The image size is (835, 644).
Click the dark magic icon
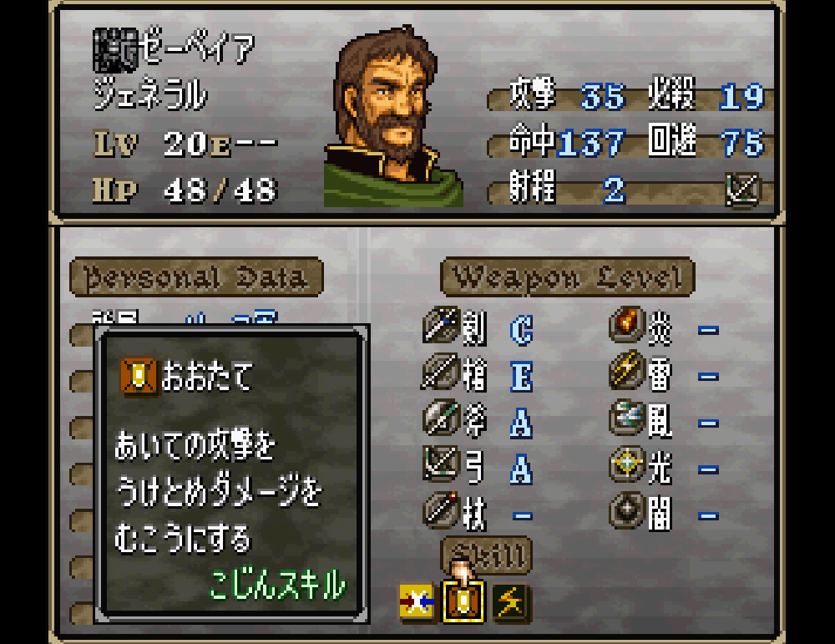pyautogui.click(x=627, y=510)
